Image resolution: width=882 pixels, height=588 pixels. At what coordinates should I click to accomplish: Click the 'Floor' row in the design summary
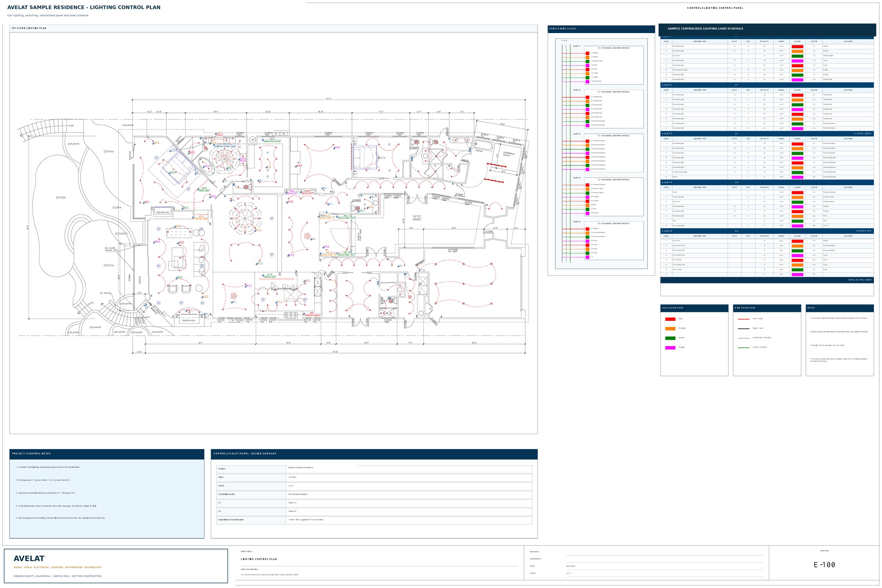pos(374,478)
